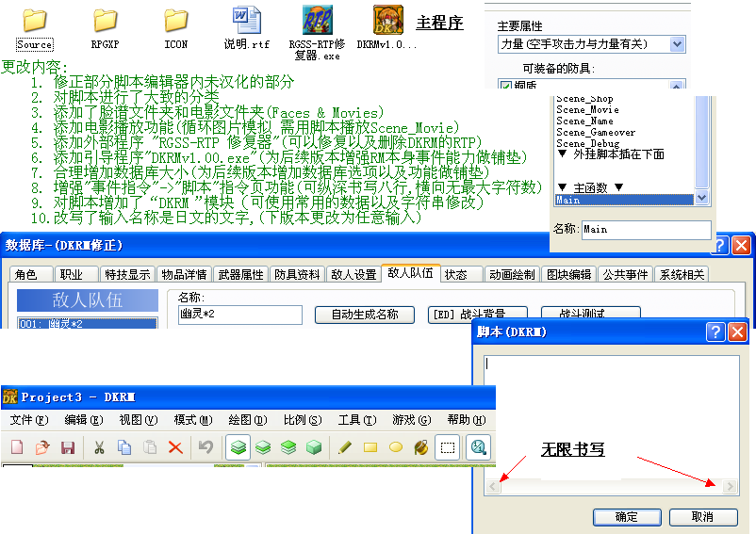The height and width of the screenshot is (534, 756).
Task: Switch to the 角色 tab
Action: (x=31, y=274)
